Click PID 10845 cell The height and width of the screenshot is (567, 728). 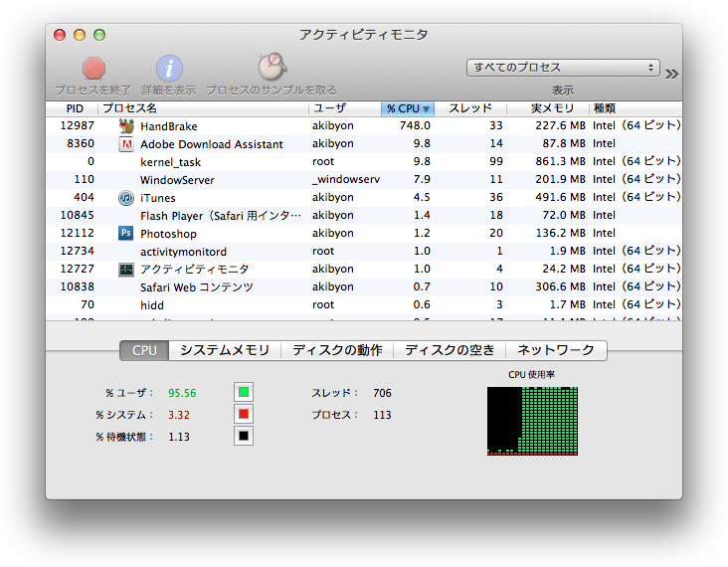coord(77,216)
